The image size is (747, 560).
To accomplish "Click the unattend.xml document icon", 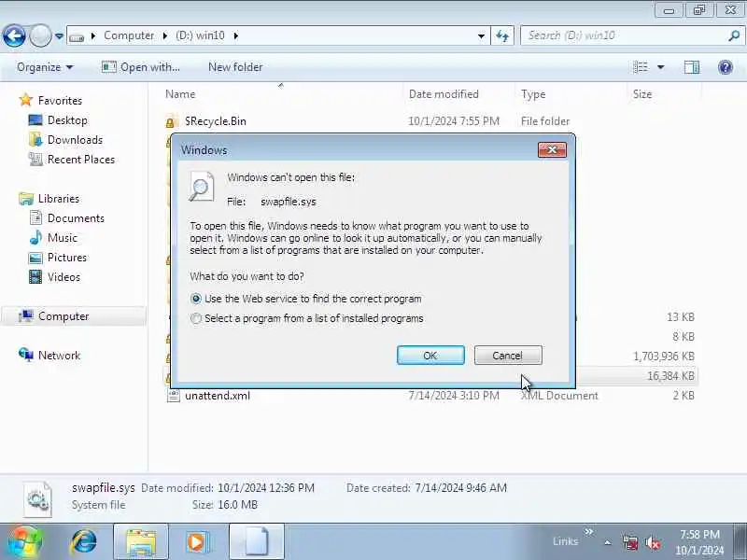I will [x=173, y=395].
